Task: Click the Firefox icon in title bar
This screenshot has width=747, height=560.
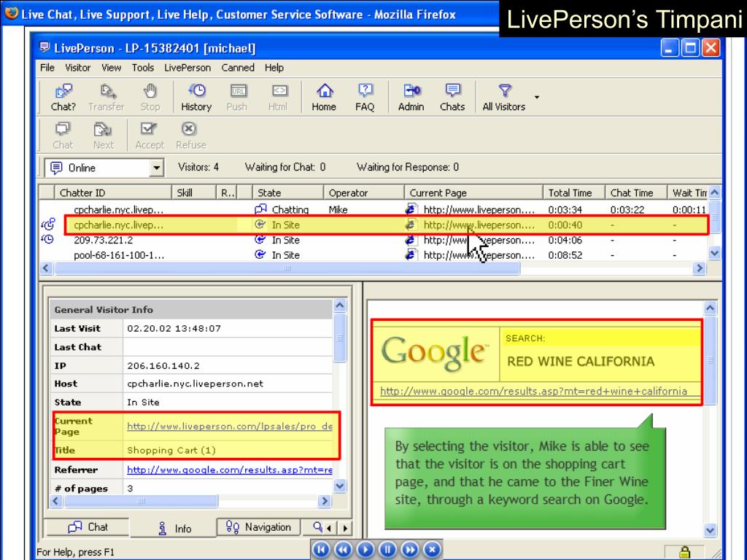Action: (11, 13)
